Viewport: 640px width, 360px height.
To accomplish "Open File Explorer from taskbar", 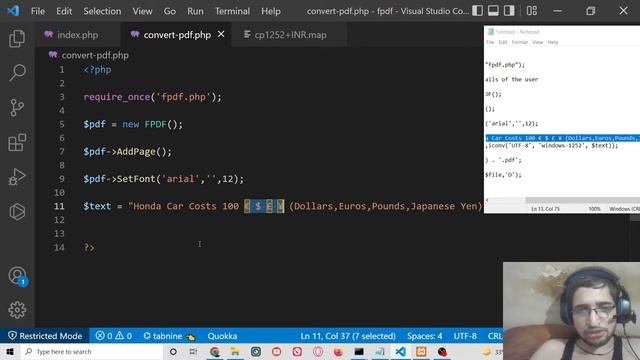I will (235, 351).
